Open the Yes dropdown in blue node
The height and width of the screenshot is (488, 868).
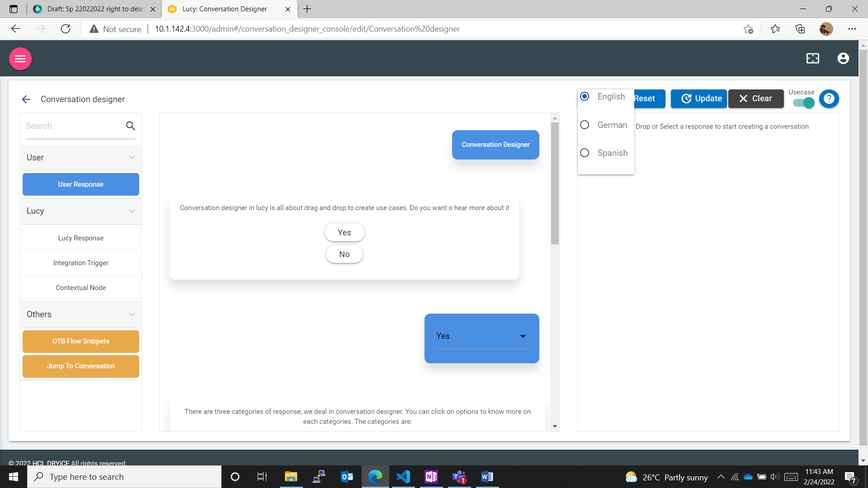pos(523,336)
